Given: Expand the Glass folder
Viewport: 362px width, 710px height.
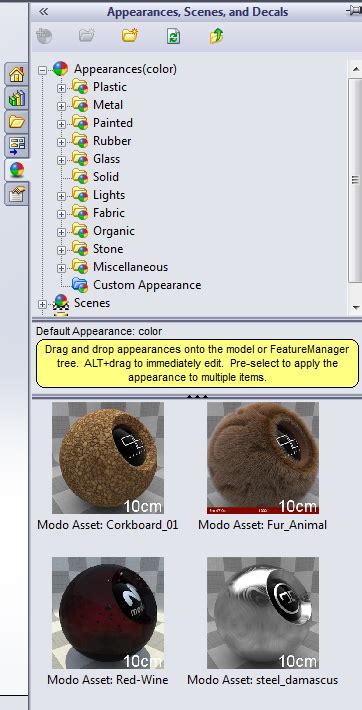Looking at the screenshot, I should pos(62,160).
